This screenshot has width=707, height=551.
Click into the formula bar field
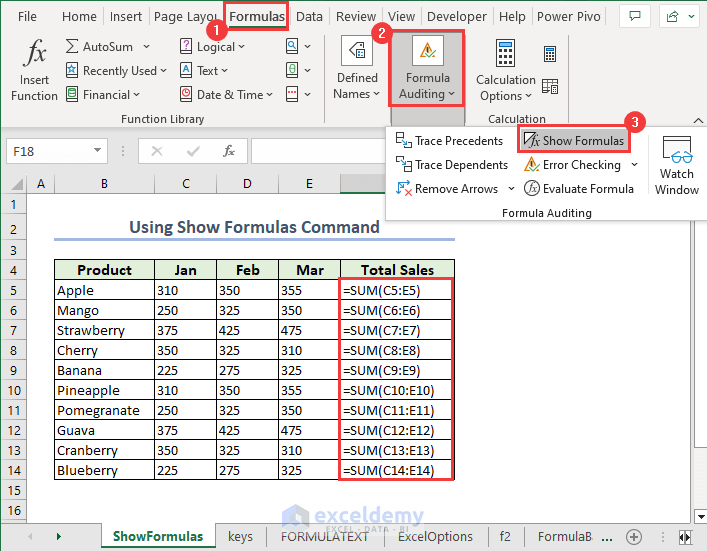pos(318,151)
